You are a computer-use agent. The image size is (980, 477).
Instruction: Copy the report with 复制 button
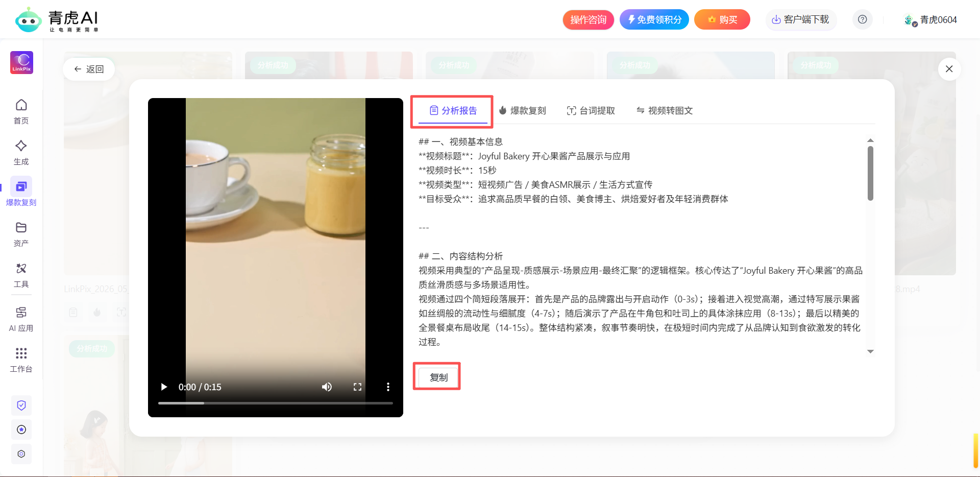coord(438,377)
